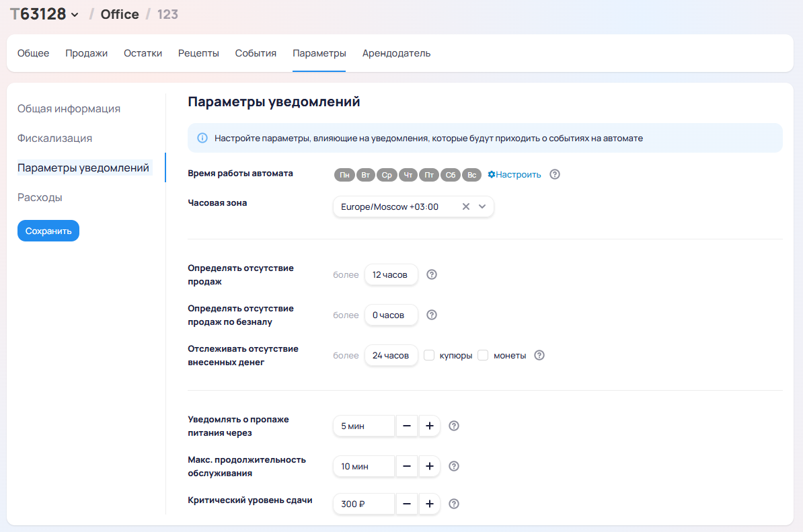Toggle the Сб weekday pill
Viewport: 803px width, 532px height.
point(450,175)
